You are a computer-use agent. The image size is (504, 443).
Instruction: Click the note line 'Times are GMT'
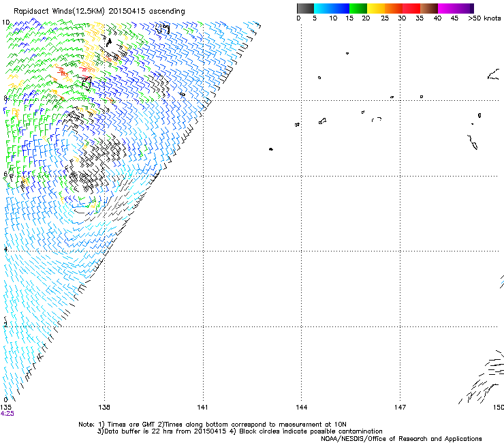(x=131, y=425)
